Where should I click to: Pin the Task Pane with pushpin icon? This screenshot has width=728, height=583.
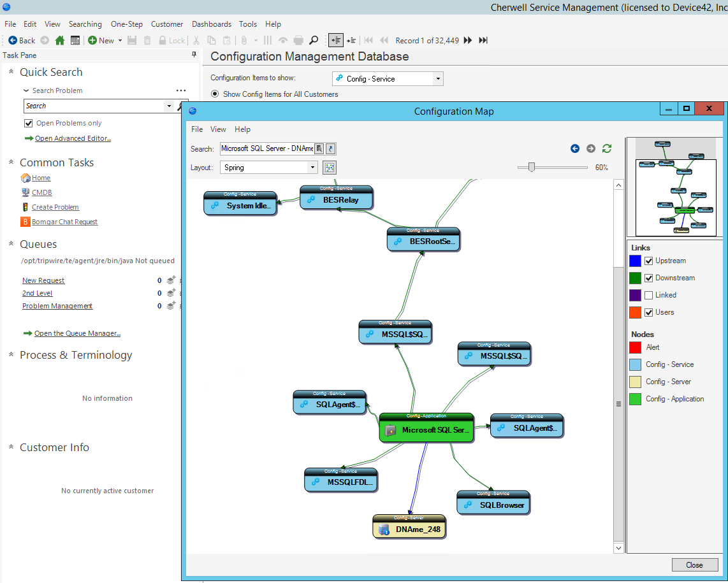coord(194,55)
